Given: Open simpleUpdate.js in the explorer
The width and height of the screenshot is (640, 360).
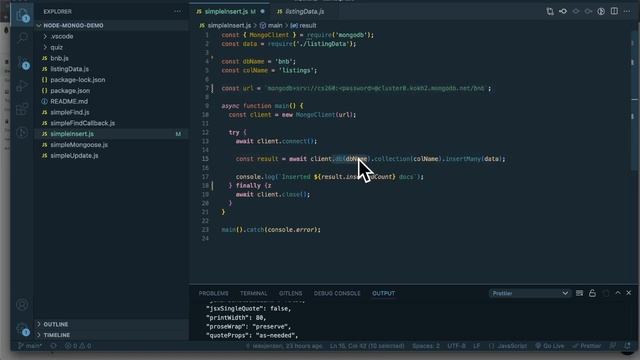Looking at the screenshot, I should pos(111,156).
